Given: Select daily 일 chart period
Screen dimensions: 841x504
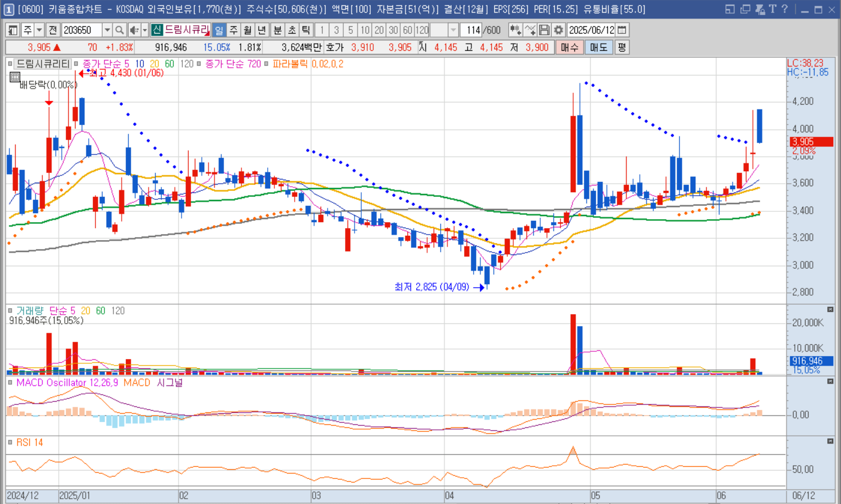Looking at the screenshot, I should (219, 30).
